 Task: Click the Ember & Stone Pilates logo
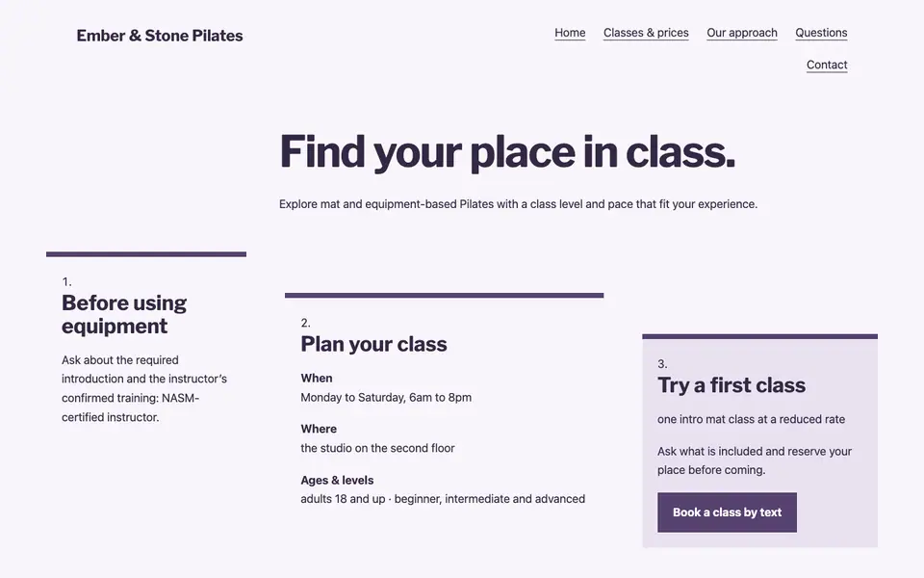pos(160,36)
